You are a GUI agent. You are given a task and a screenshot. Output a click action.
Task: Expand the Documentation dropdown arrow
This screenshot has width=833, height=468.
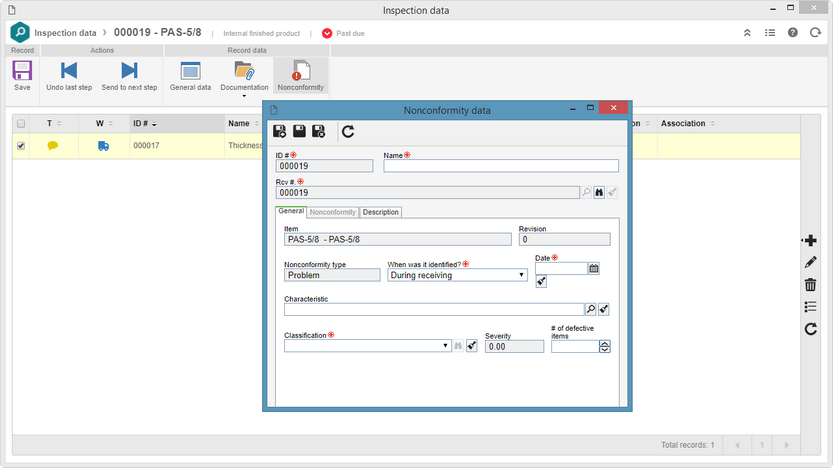(x=244, y=96)
